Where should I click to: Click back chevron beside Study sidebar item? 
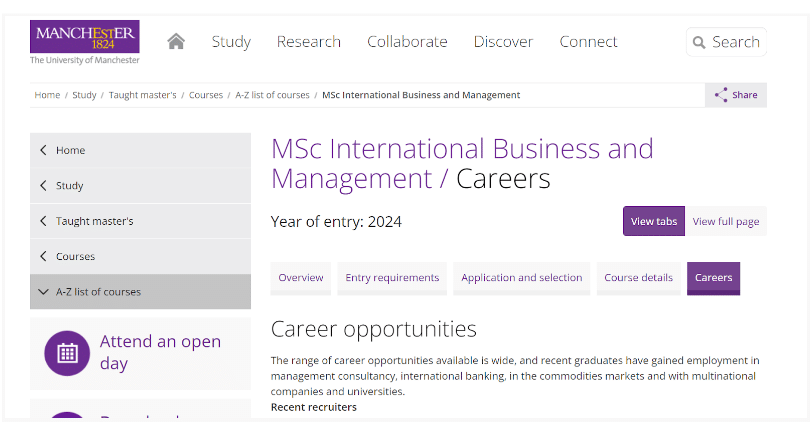click(x=43, y=185)
